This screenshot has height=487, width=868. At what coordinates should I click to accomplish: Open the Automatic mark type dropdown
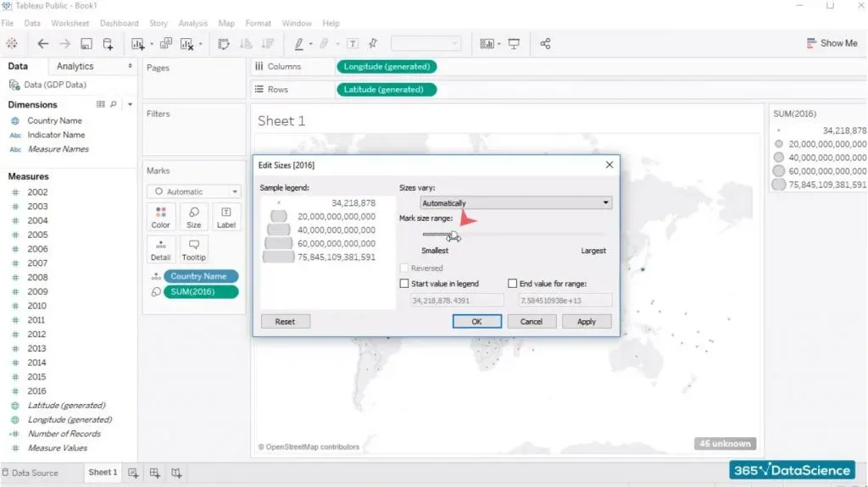click(x=193, y=191)
